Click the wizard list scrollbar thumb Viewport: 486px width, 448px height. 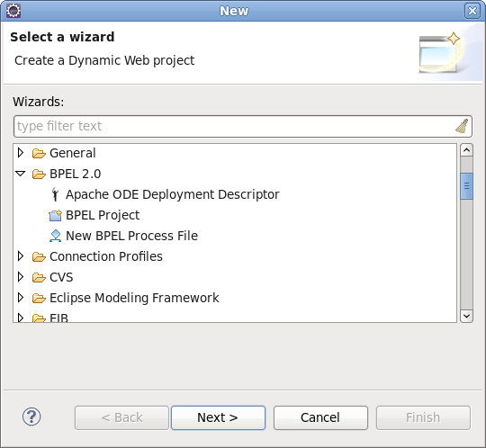[x=466, y=186]
